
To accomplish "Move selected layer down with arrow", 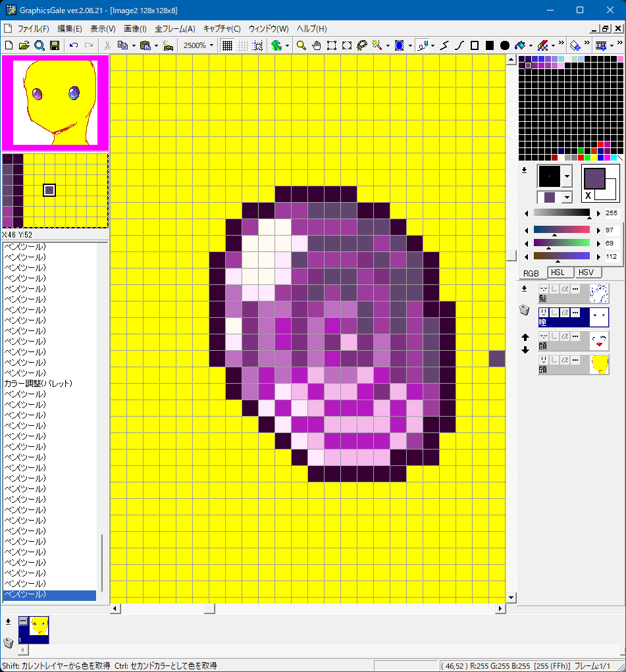I will point(525,350).
